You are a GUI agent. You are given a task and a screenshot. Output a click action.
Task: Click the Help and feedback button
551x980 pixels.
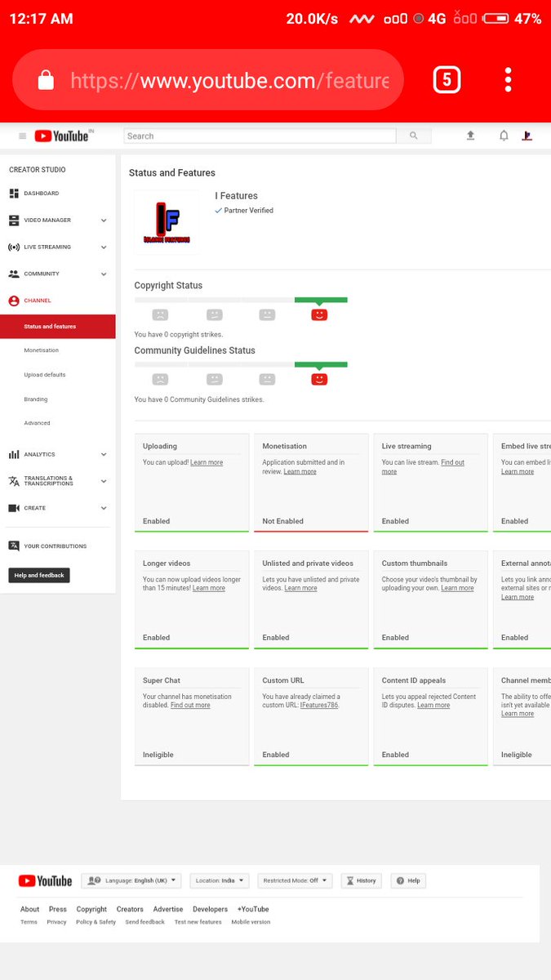pyautogui.click(x=39, y=576)
